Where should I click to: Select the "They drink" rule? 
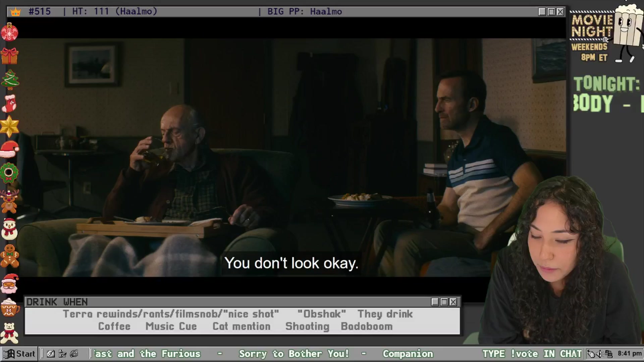[385, 314]
